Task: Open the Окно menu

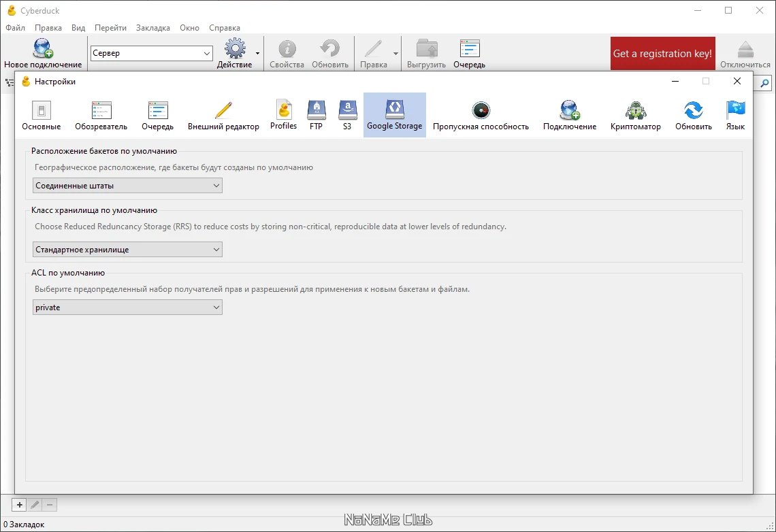Action: [189, 28]
